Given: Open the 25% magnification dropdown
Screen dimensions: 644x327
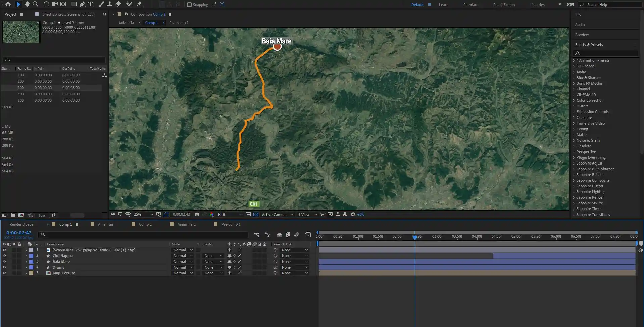Looking at the screenshot, I should [x=143, y=214].
